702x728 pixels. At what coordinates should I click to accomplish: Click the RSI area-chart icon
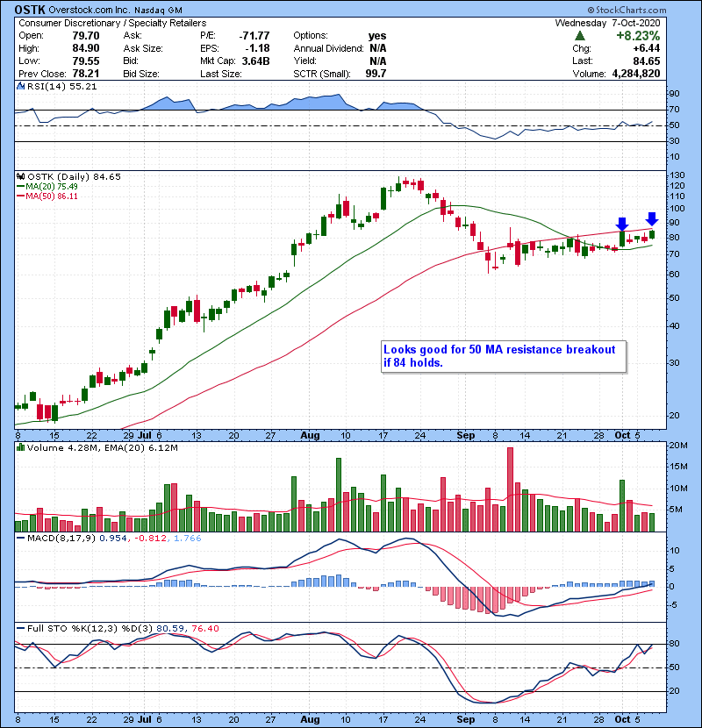pyautogui.click(x=20, y=86)
